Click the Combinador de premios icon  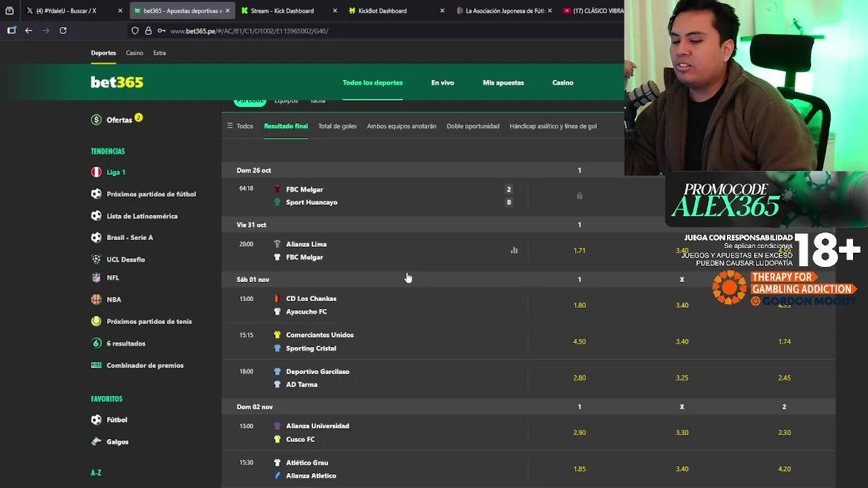[x=96, y=365]
